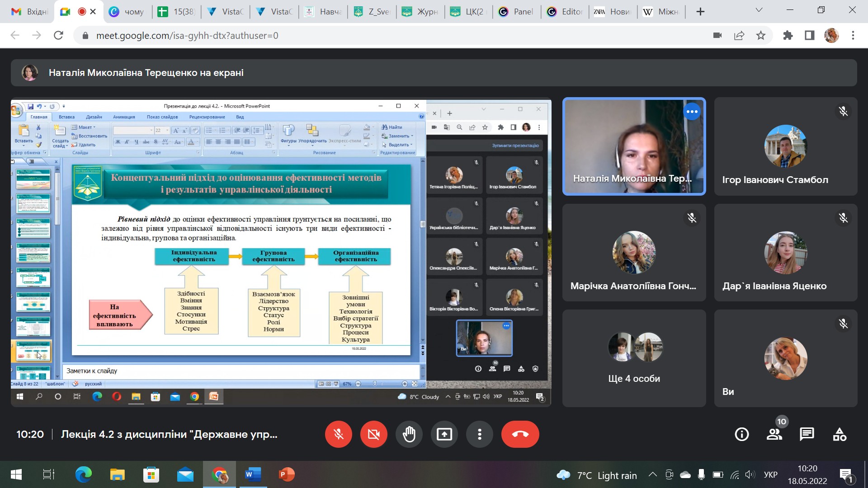This screenshot has width=868, height=488.
Task: Leave the call red hangup button
Action: pos(520,434)
